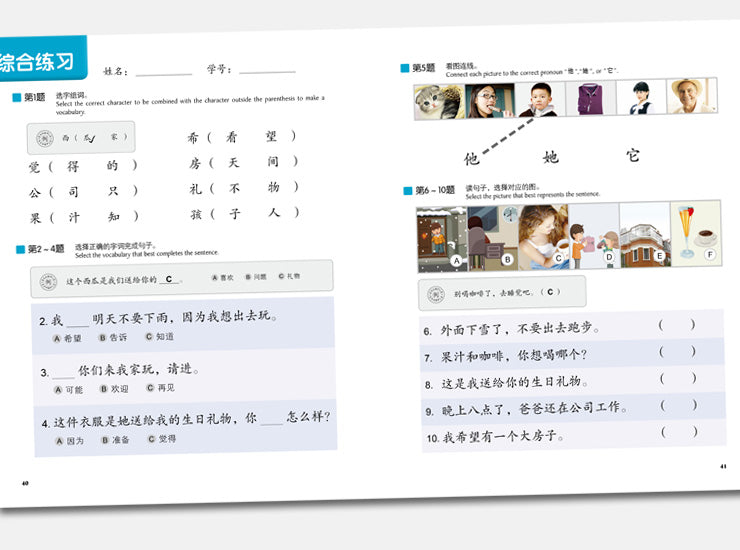Click the kitten photo in question 5
The width and height of the screenshot is (740, 550).
[437, 102]
